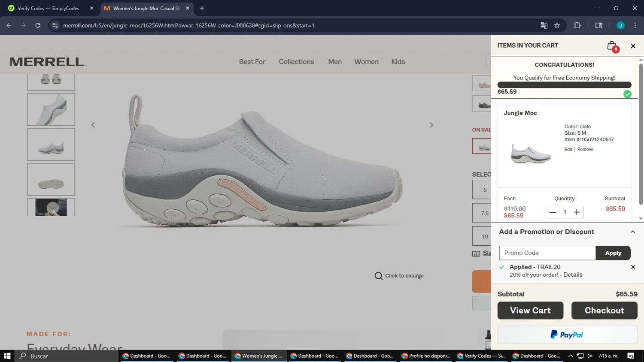Increase Jungle Moc quantity with plus

pos(577,212)
